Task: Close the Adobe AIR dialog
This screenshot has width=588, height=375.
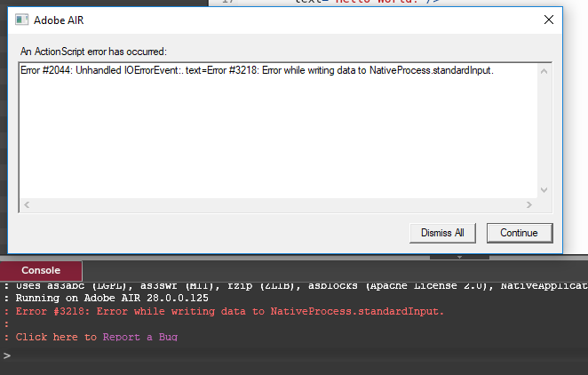Action: click(549, 20)
